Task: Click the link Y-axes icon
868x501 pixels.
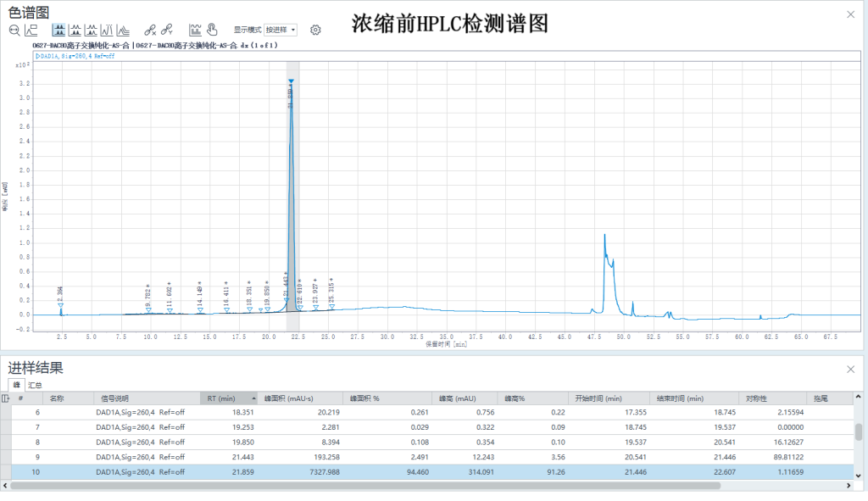Action: (167, 30)
